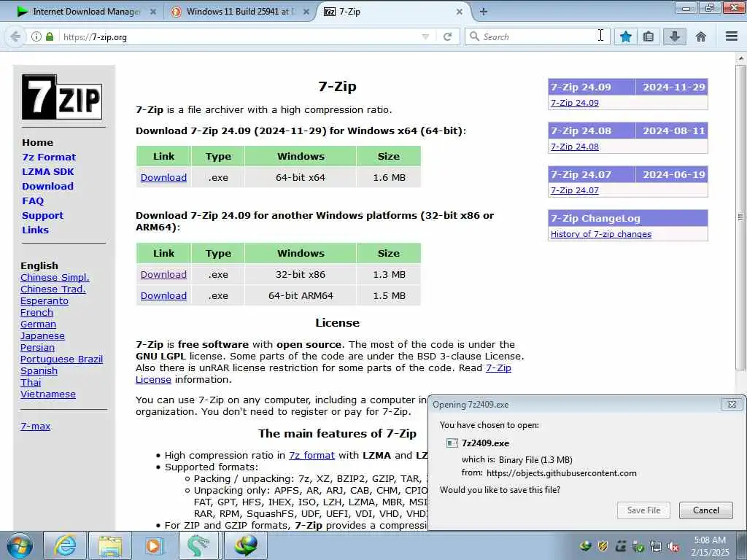
Task: Switch language to German
Action: click(x=38, y=324)
